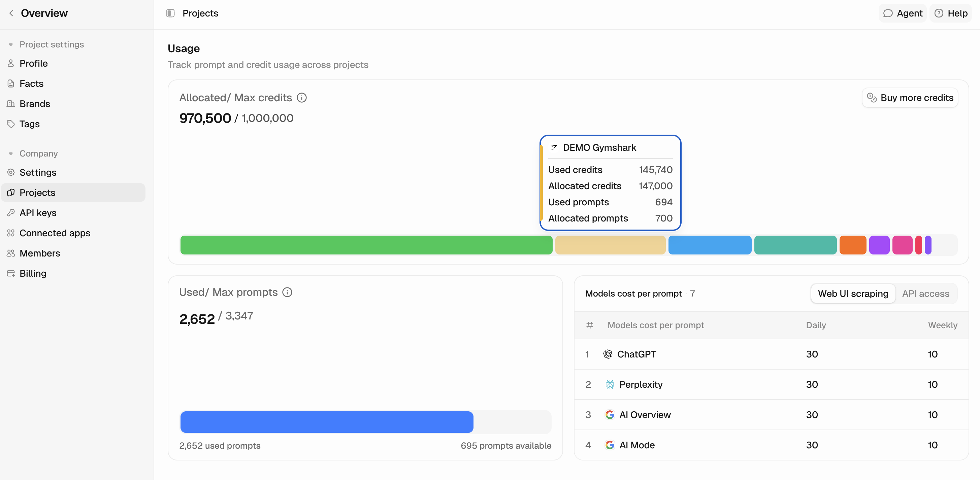Click the Buy more credits button
Screen dimensions: 980x480
pos(910,98)
